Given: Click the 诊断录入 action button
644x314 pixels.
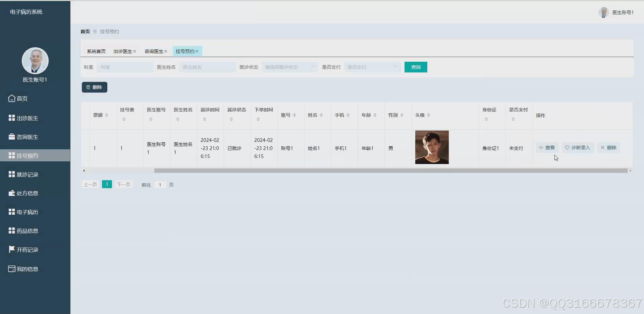Looking at the screenshot, I should (578, 147).
